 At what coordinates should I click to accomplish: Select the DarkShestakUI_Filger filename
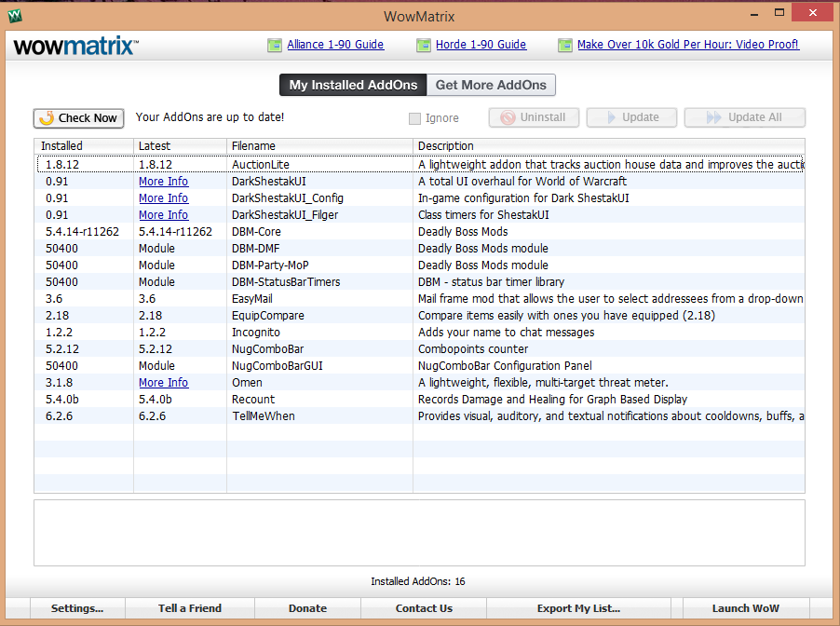(x=285, y=215)
